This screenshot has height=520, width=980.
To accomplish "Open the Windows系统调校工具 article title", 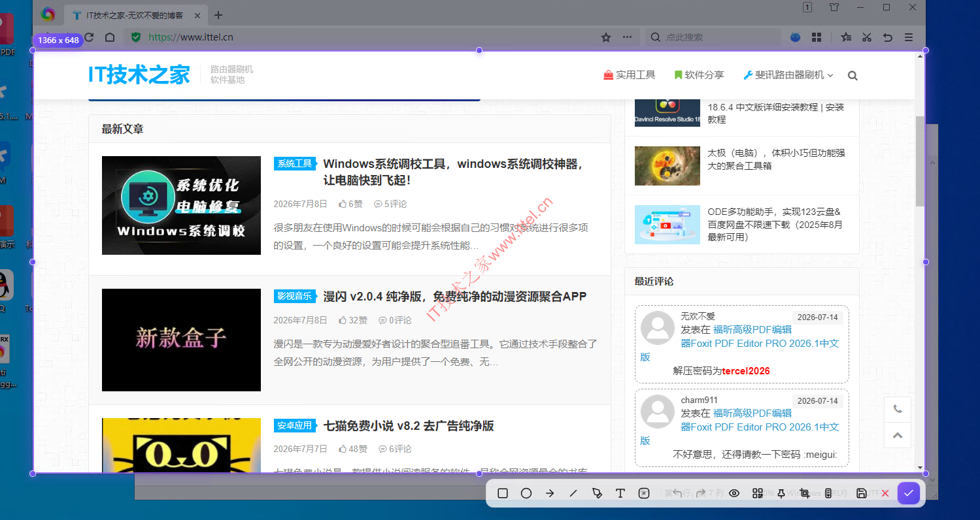I will 453,172.
